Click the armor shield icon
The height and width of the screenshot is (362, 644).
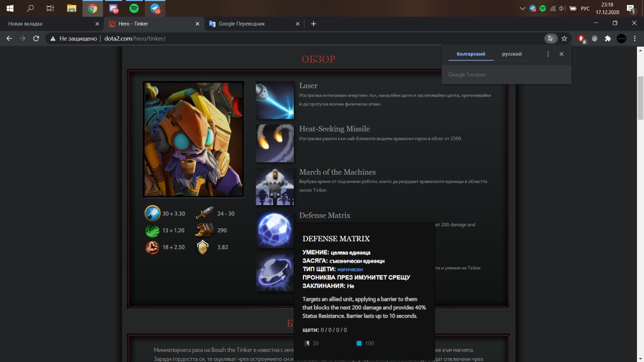(203, 247)
